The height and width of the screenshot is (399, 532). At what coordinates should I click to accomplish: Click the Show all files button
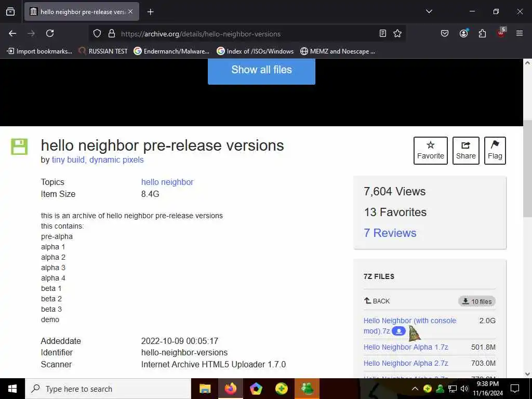point(261,71)
